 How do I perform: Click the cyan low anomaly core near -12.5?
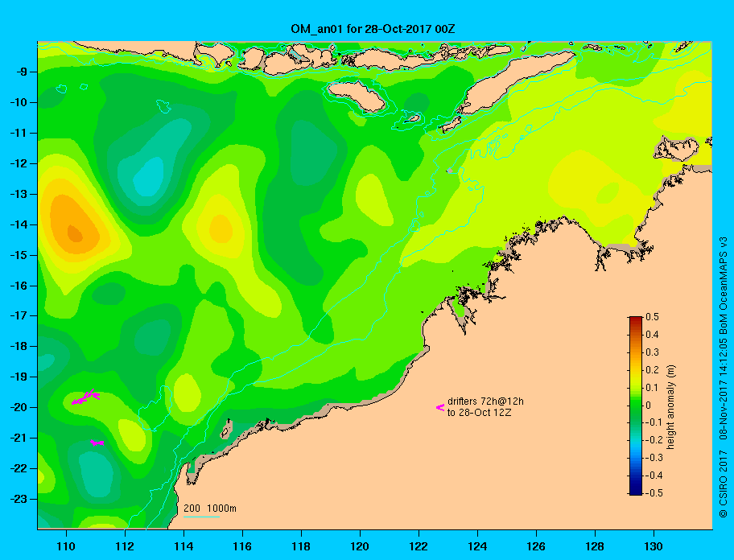149,177
